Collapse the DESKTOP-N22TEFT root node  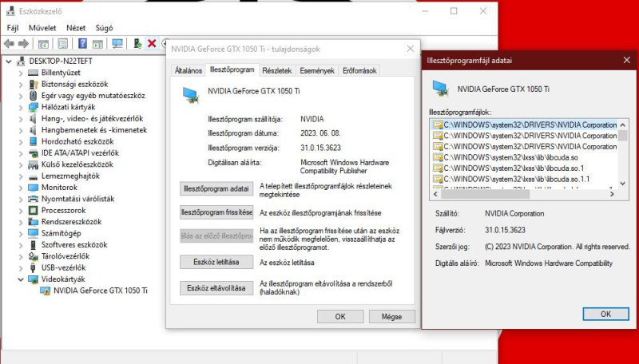(x=9, y=61)
